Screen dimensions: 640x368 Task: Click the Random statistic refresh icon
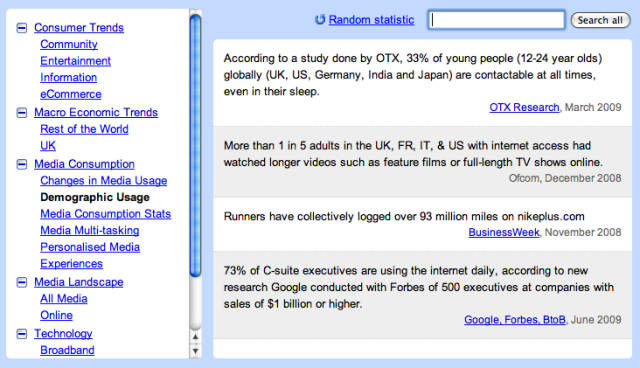pos(320,19)
